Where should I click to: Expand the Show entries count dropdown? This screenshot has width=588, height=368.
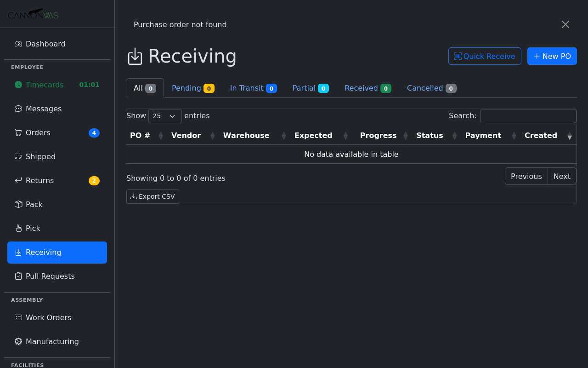pyautogui.click(x=165, y=116)
